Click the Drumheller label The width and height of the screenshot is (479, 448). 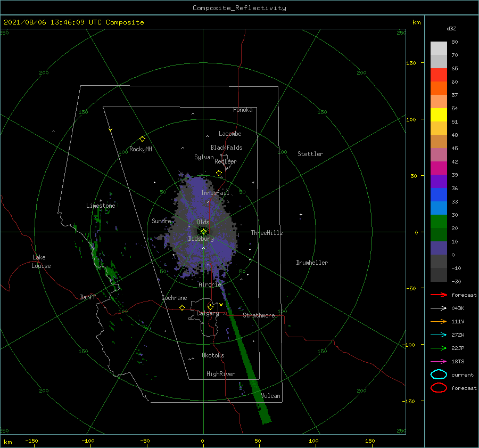click(x=312, y=263)
